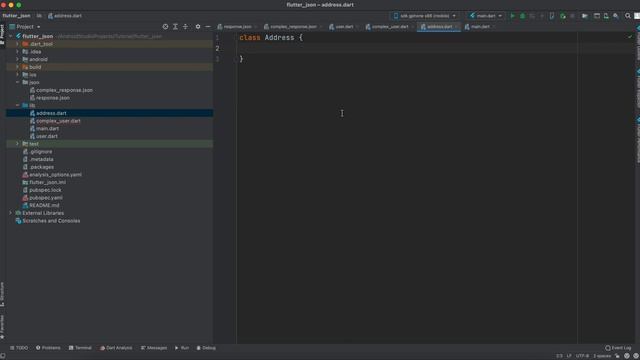Open Search Everywhere magnifier icon
Screen dimensions: 640x360
tap(628, 16)
